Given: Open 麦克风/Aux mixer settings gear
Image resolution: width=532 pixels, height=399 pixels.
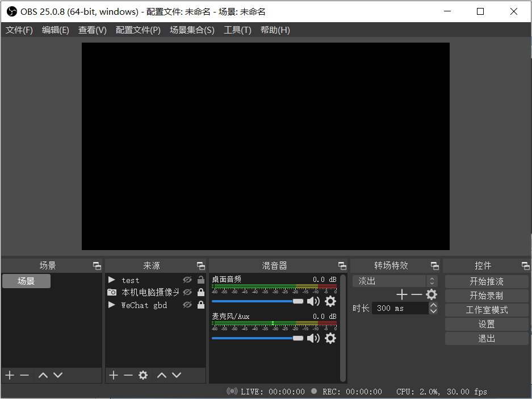Looking at the screenshot, I should (330, 338).
